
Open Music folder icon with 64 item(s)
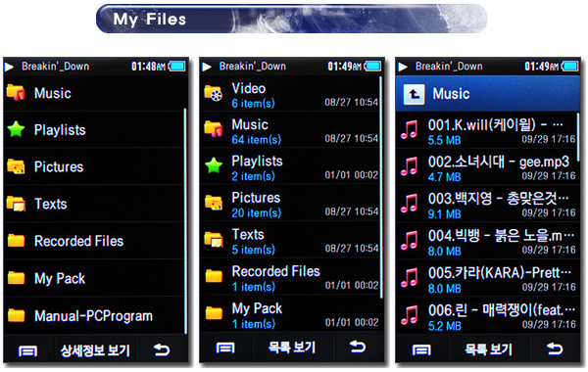(x=214, y=129)
